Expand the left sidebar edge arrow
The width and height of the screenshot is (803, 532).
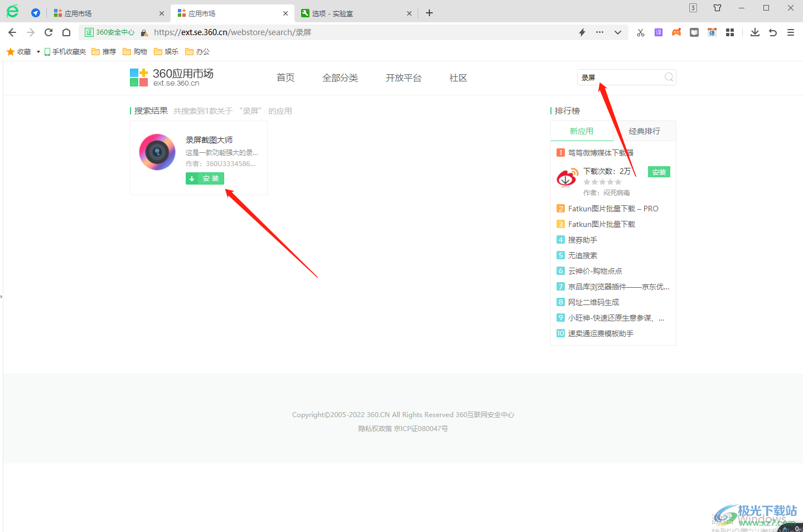(x=2, y=296)
